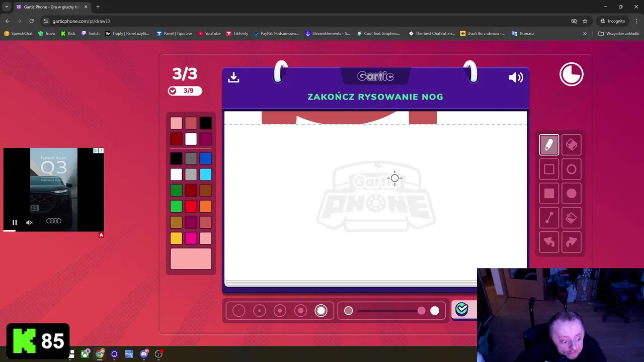
Task: Go back to the previous page
Action: tap(7, 21)
